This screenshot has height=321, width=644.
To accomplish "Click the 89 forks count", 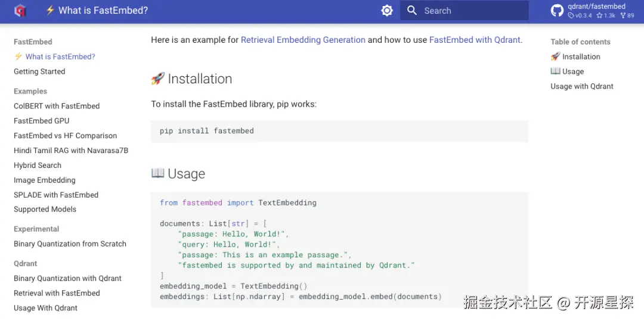I will (627, 15).
